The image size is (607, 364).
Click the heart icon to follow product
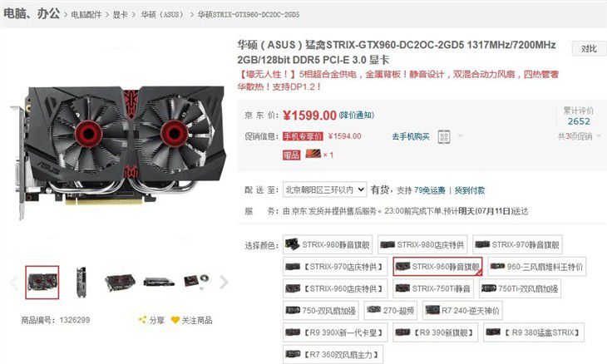pos(175,320)
